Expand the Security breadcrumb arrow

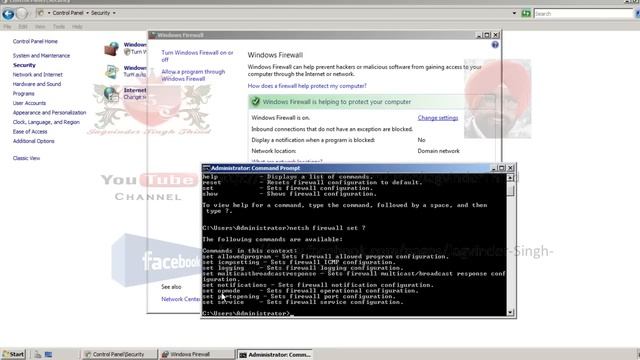pos(114,13)
